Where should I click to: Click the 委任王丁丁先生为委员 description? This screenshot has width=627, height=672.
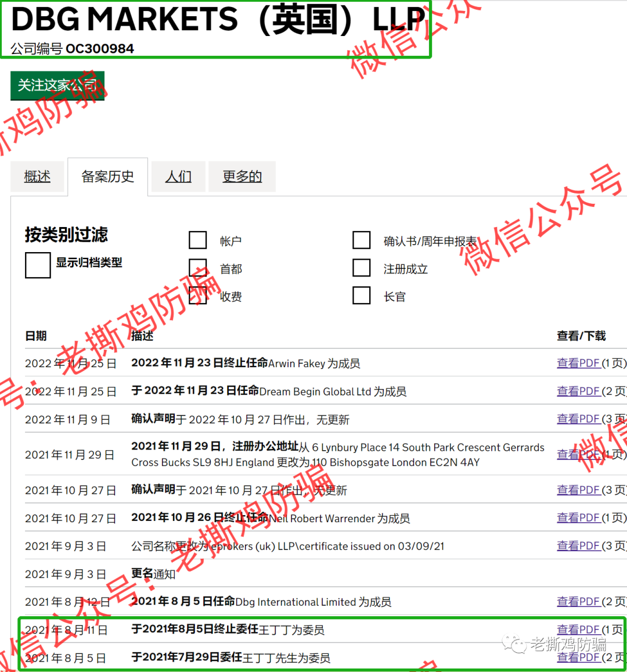(x=231, y=657)
